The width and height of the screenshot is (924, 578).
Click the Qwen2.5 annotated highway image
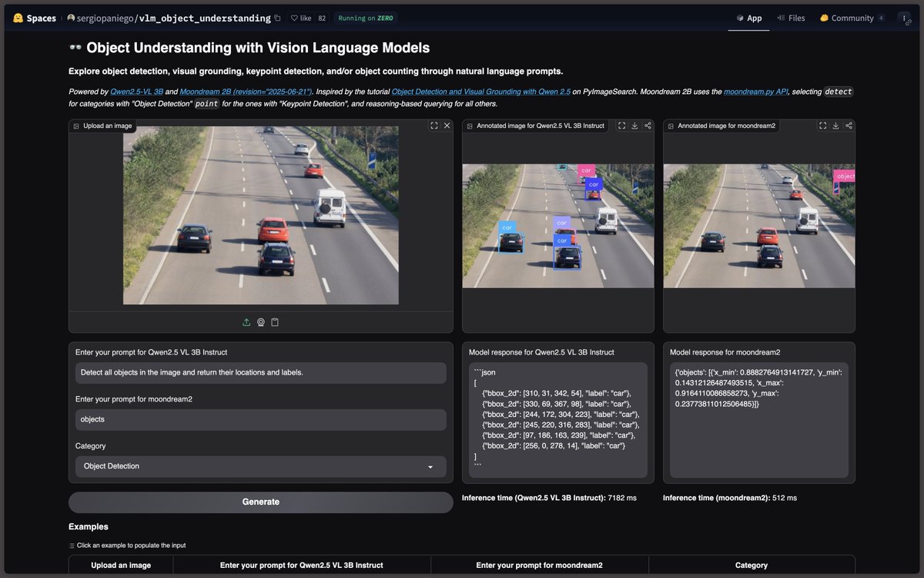pos(558,226)
